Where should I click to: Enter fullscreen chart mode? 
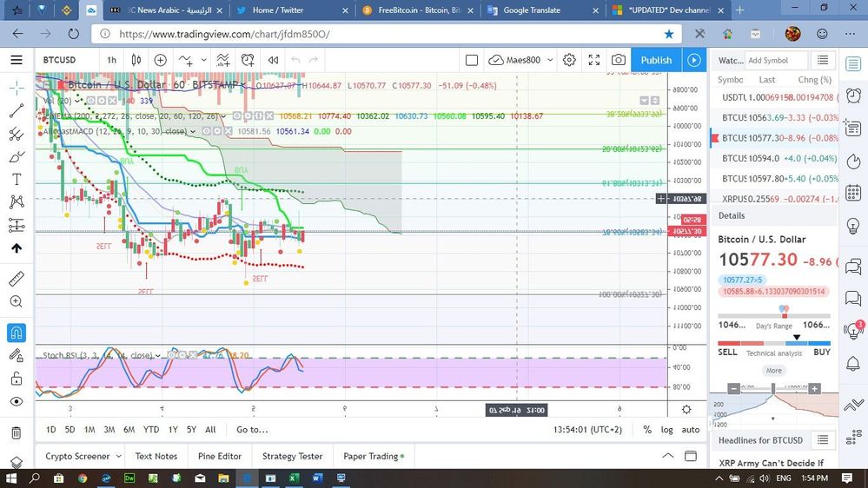click(x=594, y=60)
